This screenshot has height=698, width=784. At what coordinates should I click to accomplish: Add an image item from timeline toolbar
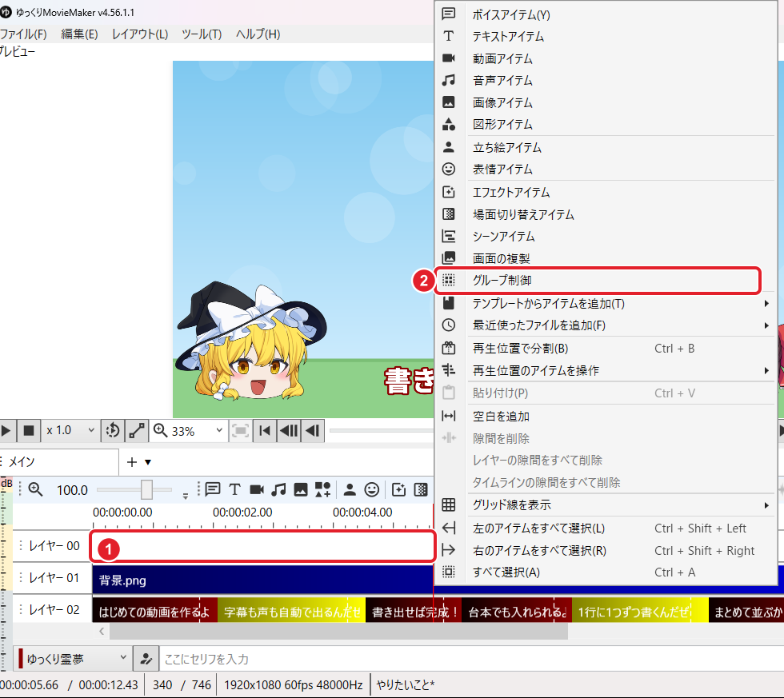click(301, 489)
